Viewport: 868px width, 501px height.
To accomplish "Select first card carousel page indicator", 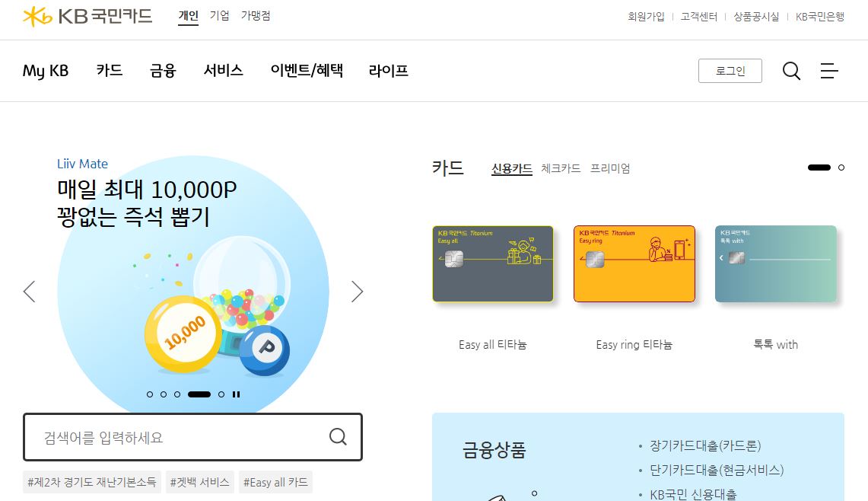I will [819, 168].
